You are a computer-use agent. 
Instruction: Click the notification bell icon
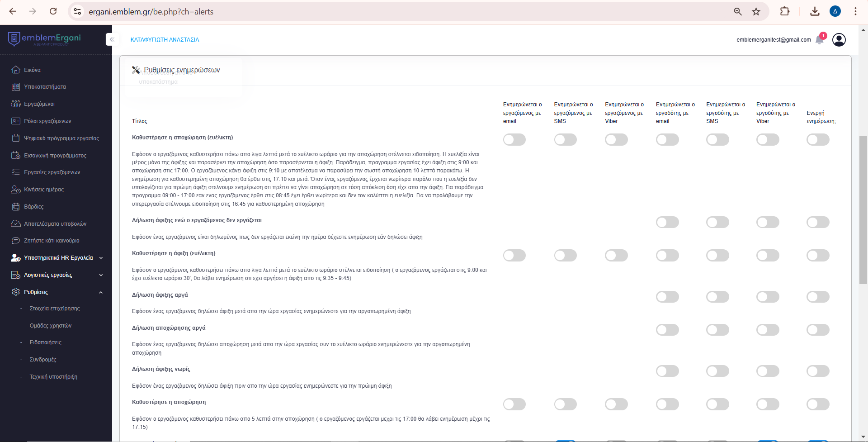pyautogui.click(x=820, y=40)
